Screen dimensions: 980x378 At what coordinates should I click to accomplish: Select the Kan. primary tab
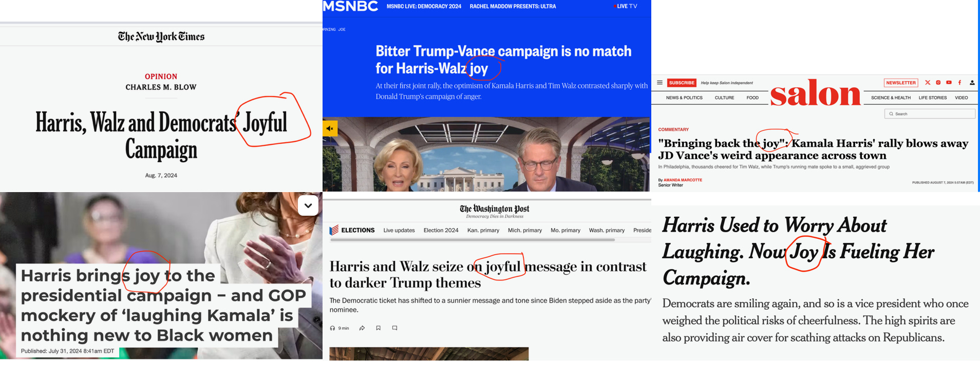click(x=483, y=230)
